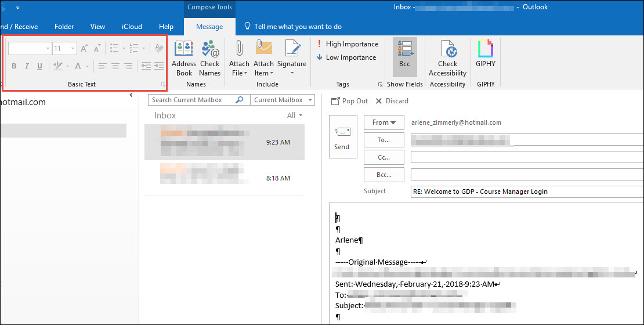Open the numbering style dropdown arrow

[143, 49]
